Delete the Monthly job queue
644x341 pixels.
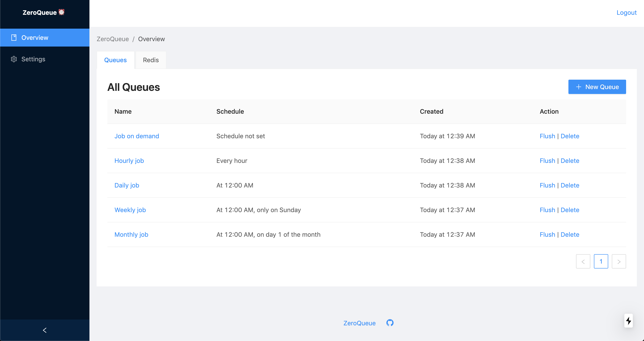click(570, 234)
